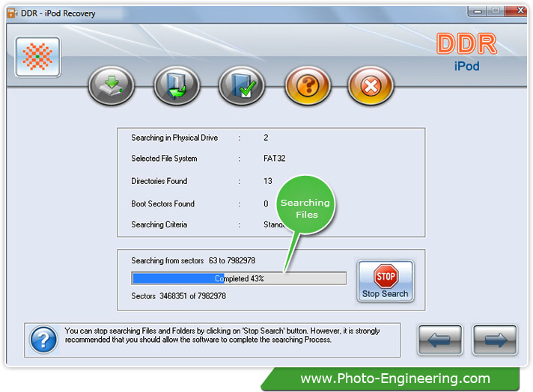Click the orange exit cross button
The image size is (533, 392).
[x=371, y=85]
